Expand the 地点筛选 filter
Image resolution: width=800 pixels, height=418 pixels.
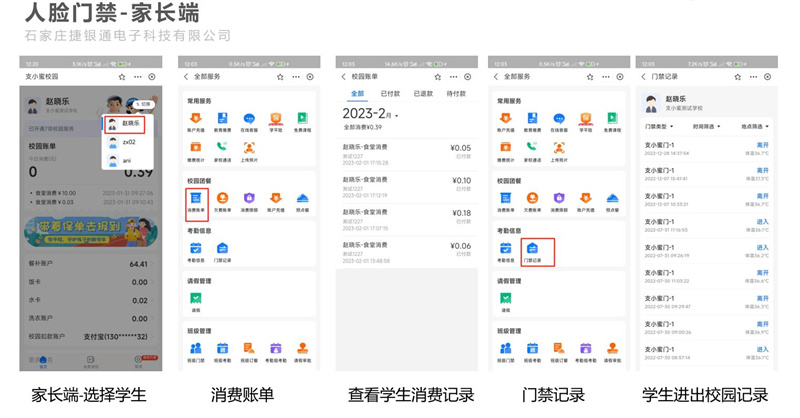coord(755,127)
